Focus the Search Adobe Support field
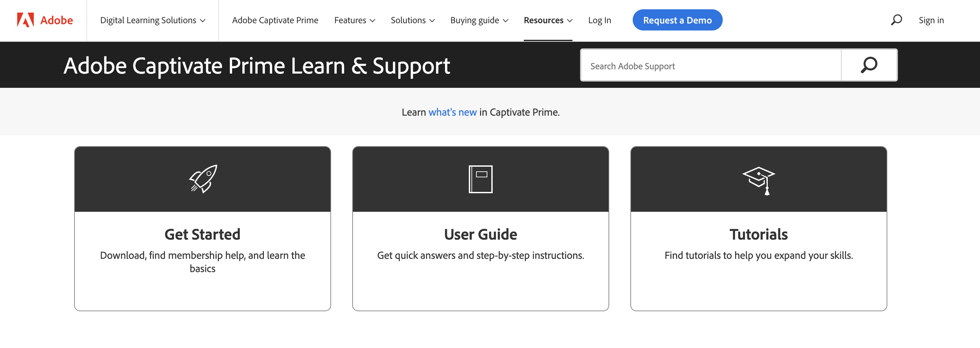The height and width of the screenshot is (348, 980). tap(710, 65)
